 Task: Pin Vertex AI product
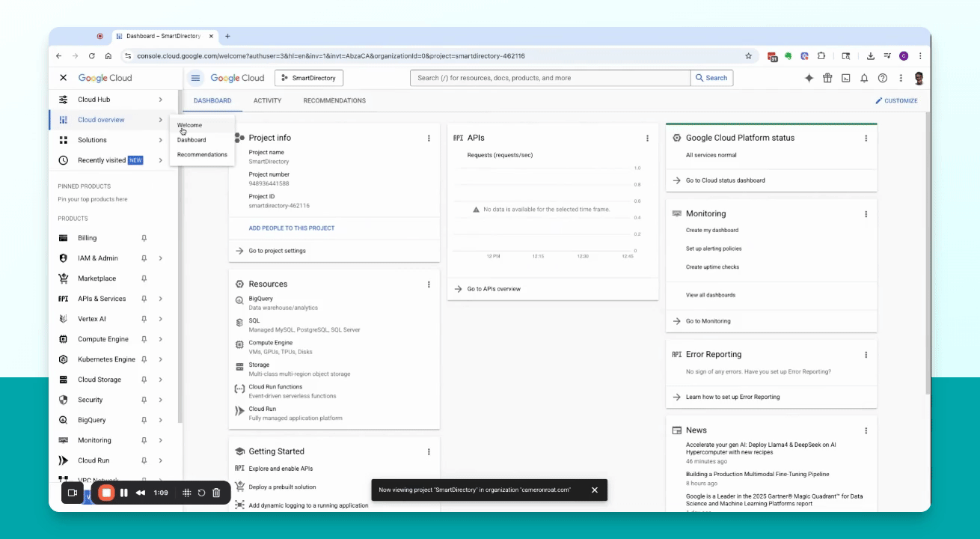point(144,319)
